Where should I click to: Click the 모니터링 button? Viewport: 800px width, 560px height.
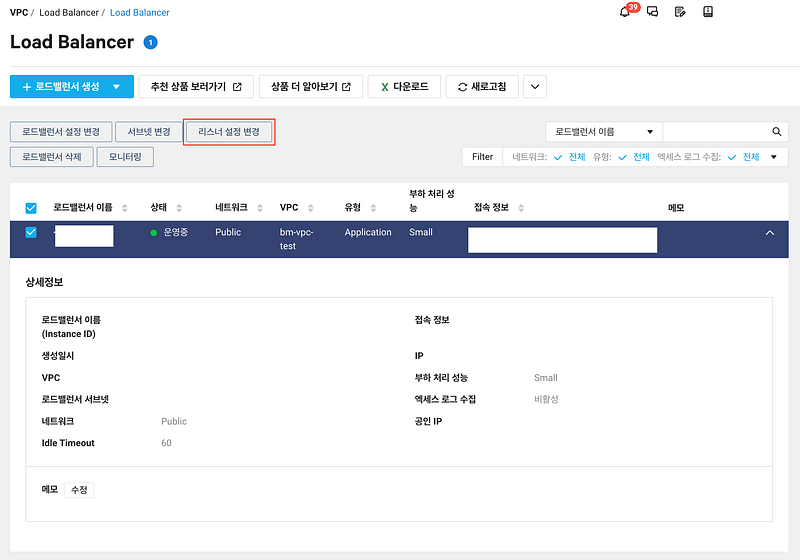coord(125,157)
